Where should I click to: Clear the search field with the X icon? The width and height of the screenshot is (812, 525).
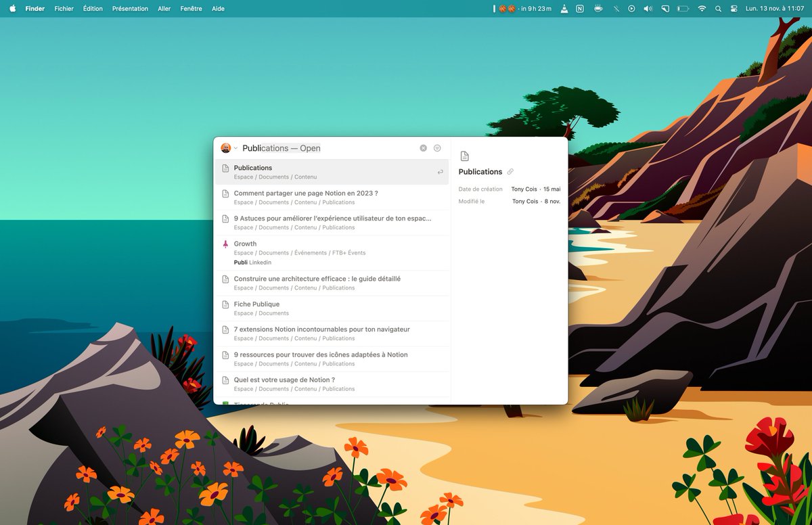coord(424,148)
